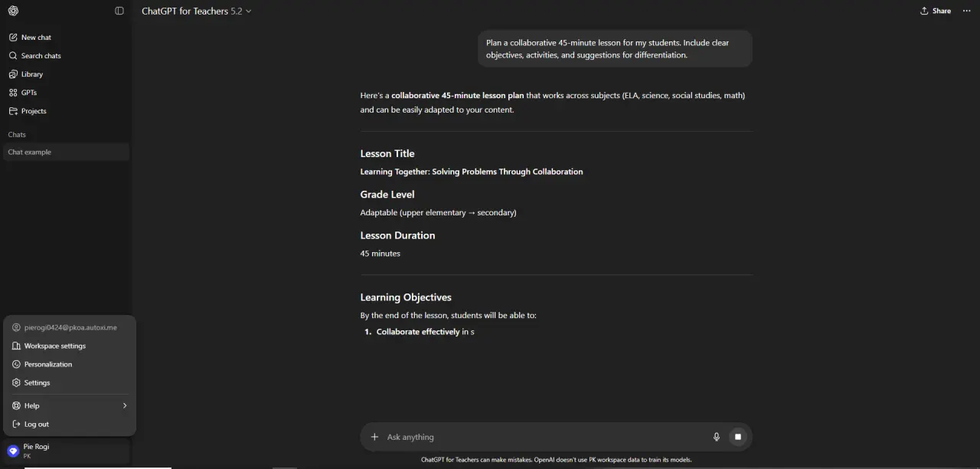Click the 'Chats' sidebar section label
Screen dimensions: 980x469
pos(17,134)
